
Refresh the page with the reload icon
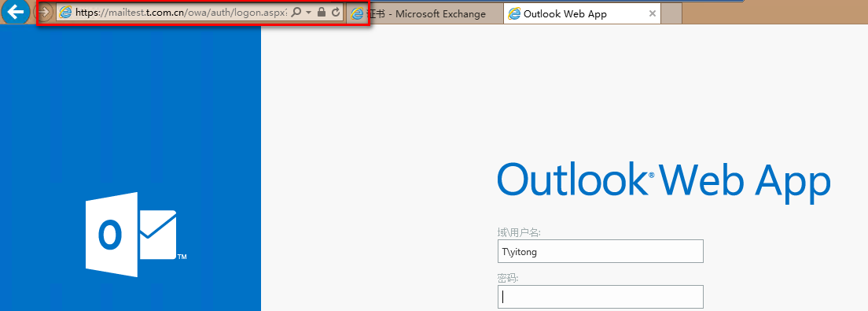(x=336, y=12)
